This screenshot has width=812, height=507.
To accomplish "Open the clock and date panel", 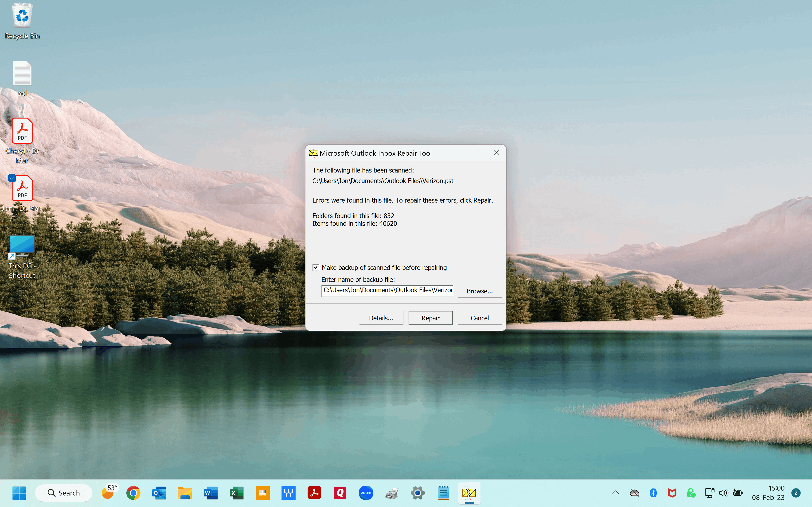I will coord(768,493).
